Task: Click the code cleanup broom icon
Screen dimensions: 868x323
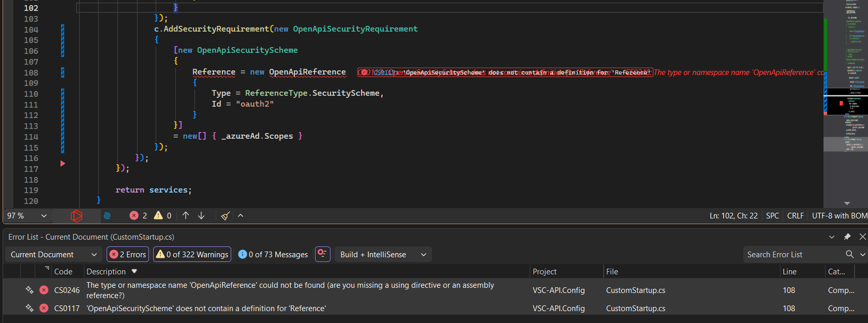Action: tap(225, 216)
